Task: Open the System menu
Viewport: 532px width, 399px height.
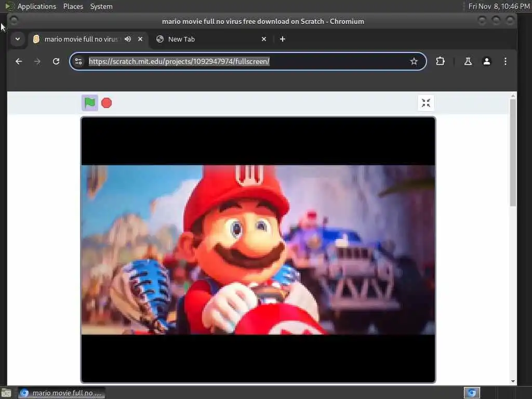Action: 101,6
